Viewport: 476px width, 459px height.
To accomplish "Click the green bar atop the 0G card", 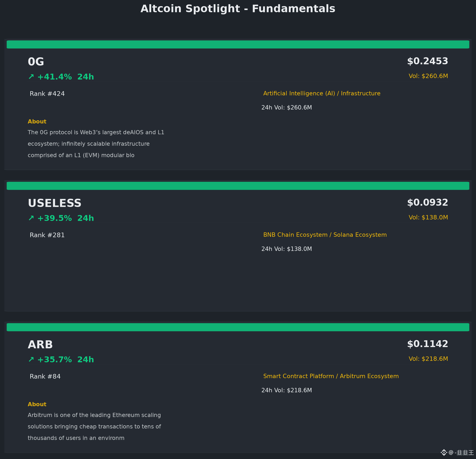I will [238, 44].
